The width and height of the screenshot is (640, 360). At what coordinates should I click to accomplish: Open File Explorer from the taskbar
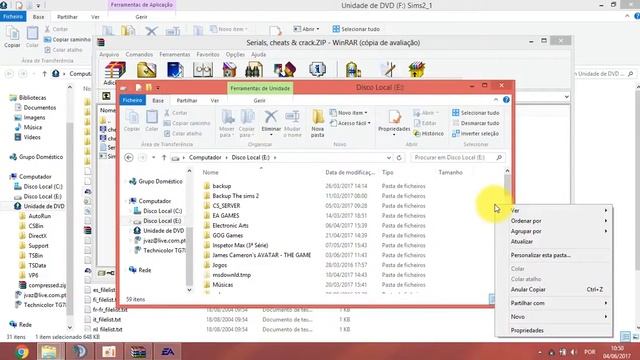(49, 351)
